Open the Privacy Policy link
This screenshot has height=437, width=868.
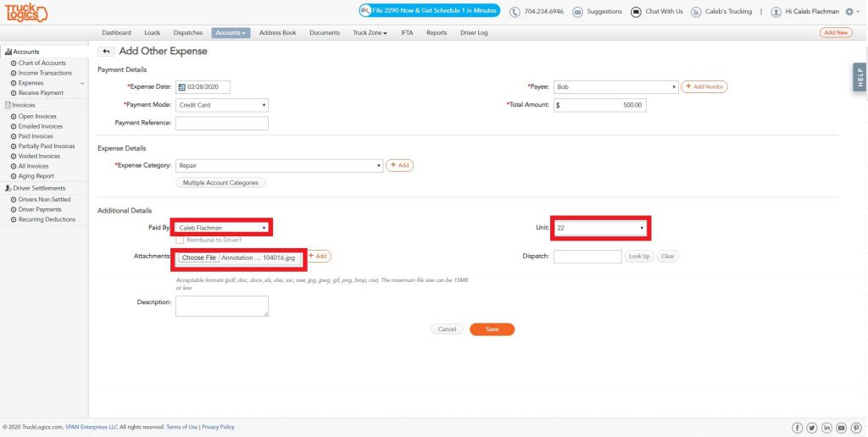coord(218,427)
